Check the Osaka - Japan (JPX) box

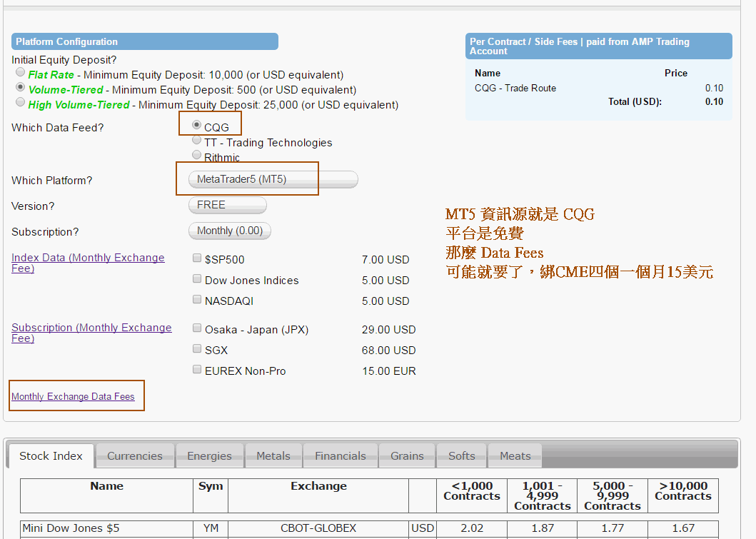[x=197, y=328]
